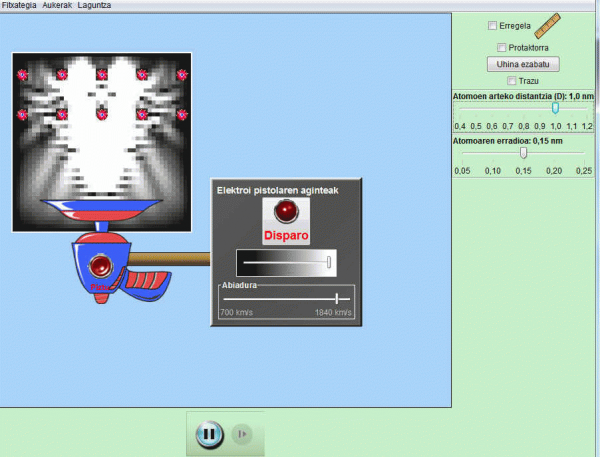Click the atom radius slider handle
The image size is (600, 457).
click(523, 153)
